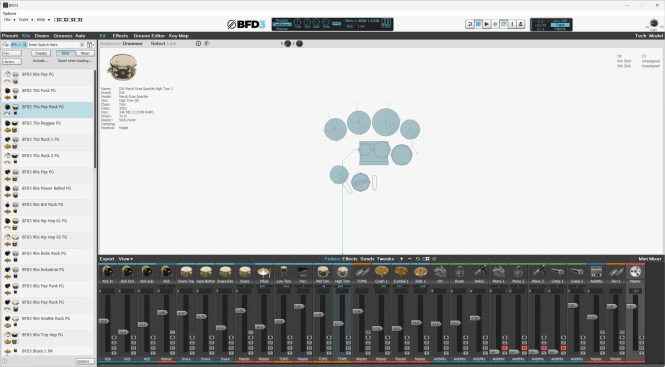Open the Tech panel tab

point(640,36)
